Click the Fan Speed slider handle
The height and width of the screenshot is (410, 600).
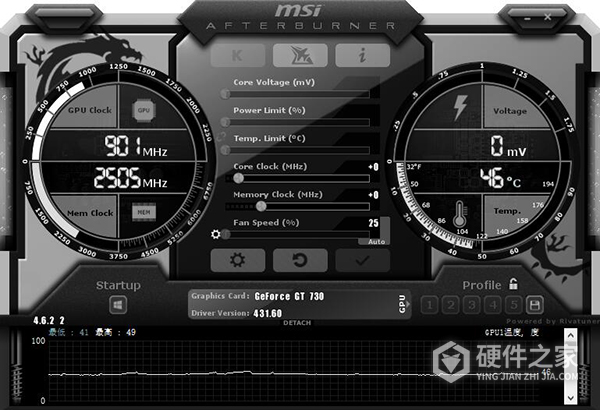pyautogui.click(x=225, y=234)
